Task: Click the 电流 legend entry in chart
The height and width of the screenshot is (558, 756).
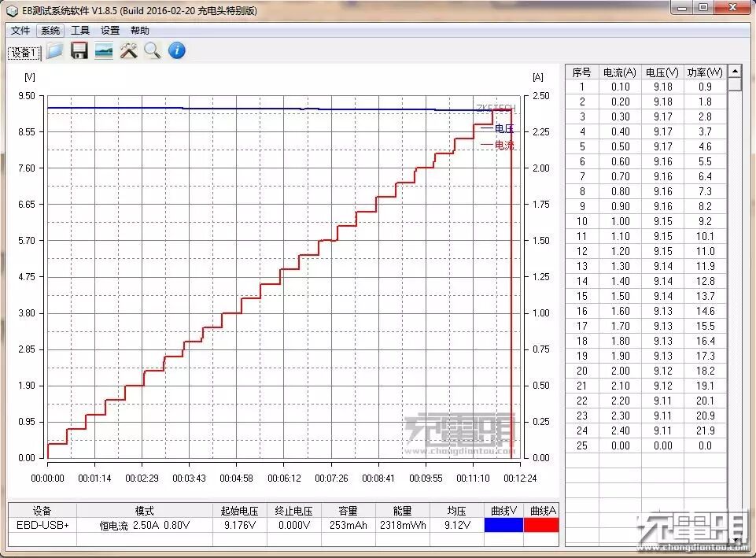Action: [497, 145]
